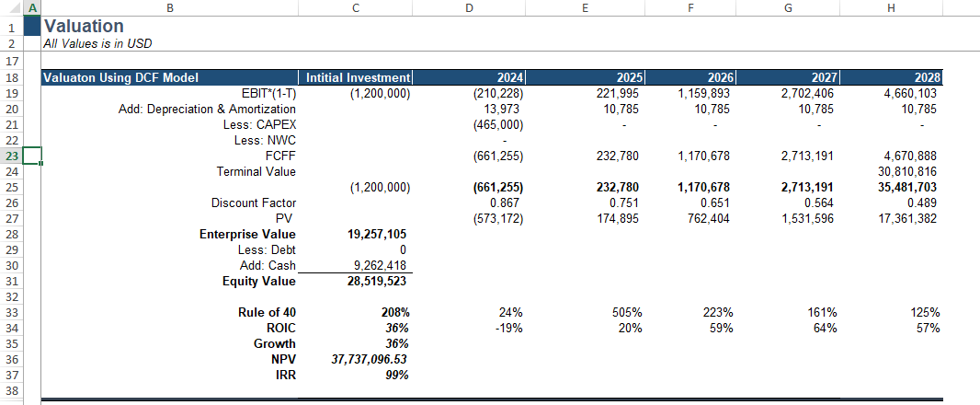Click the 'Intitial Investment' header cell
Image resolution: width=980 pixels, height=405 pixels.
coord(358,77)
